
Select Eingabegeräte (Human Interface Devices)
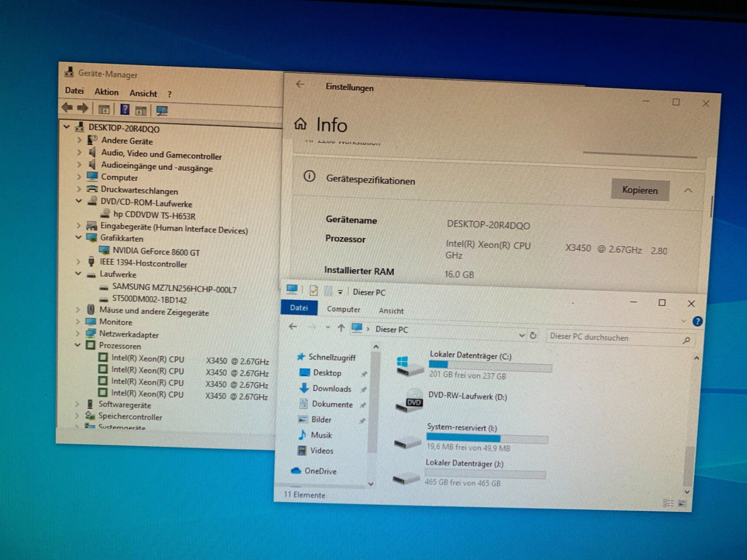click(x=174, y=228)
